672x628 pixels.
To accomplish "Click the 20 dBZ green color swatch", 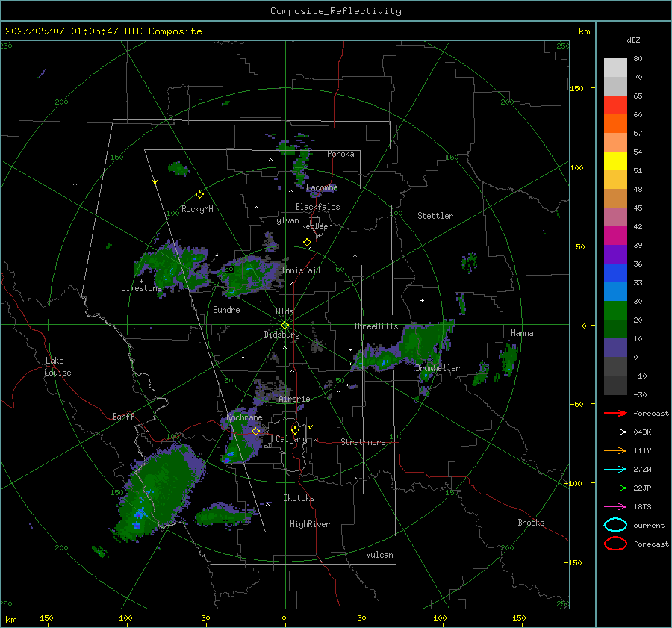I will click(615, 329).
